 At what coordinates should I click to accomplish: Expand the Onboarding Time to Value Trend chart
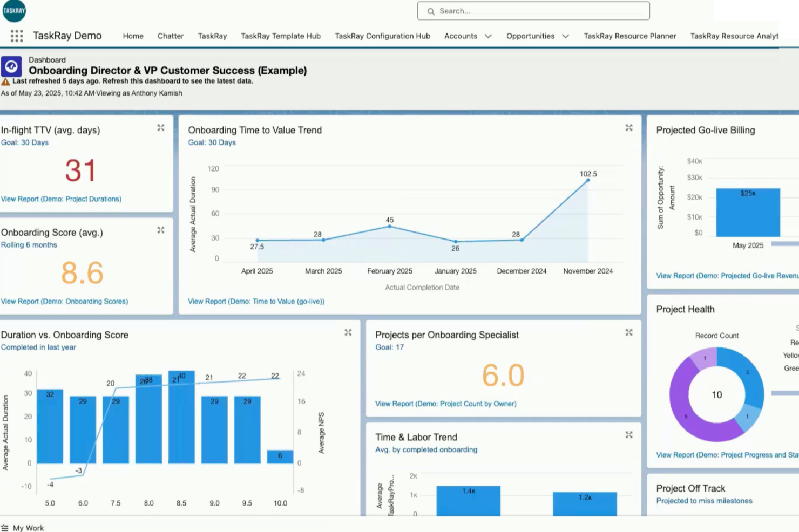point(629,128)
